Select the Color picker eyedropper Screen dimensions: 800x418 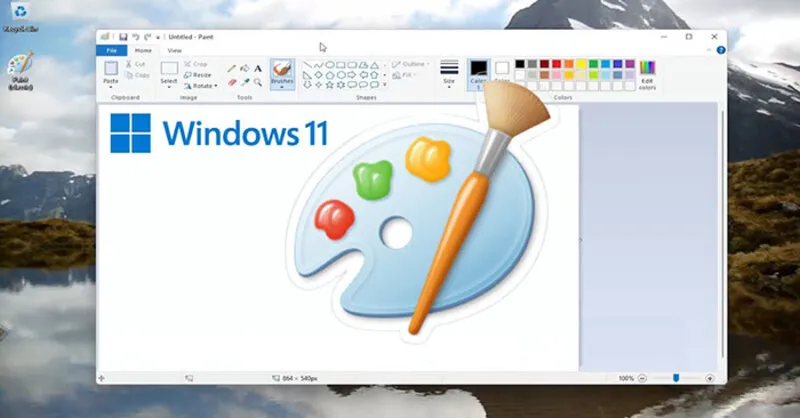click(245, 82)
